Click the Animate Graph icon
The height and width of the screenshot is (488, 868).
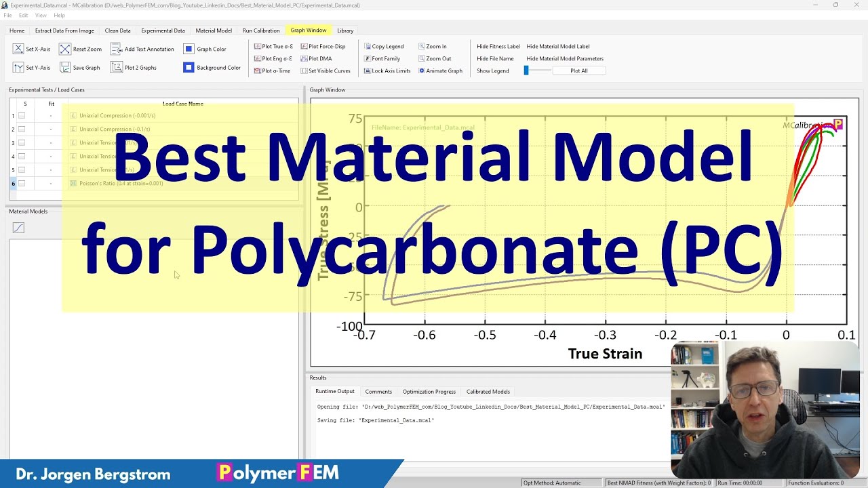(x=422, y=70)
